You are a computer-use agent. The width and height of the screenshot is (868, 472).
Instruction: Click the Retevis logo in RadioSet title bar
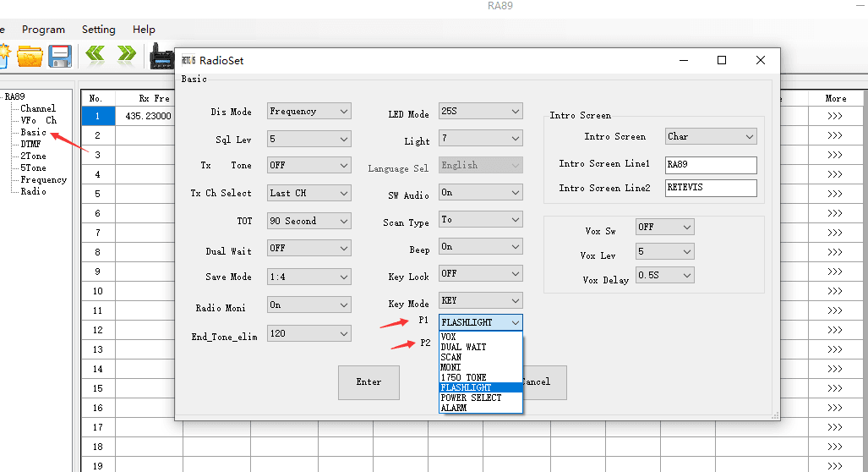pos(188,61)
